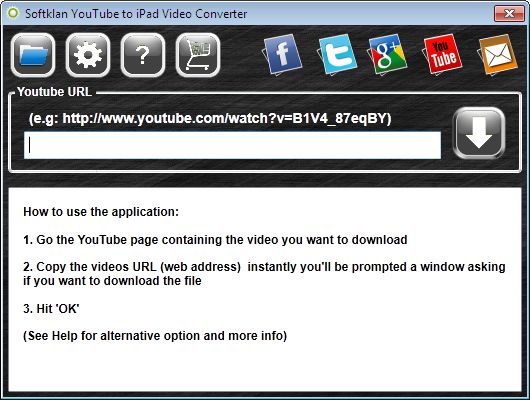Focus the Youtube URL input field
Viewport: 530px width, 400px height.
pyautogui.click(x=232, y=145)
